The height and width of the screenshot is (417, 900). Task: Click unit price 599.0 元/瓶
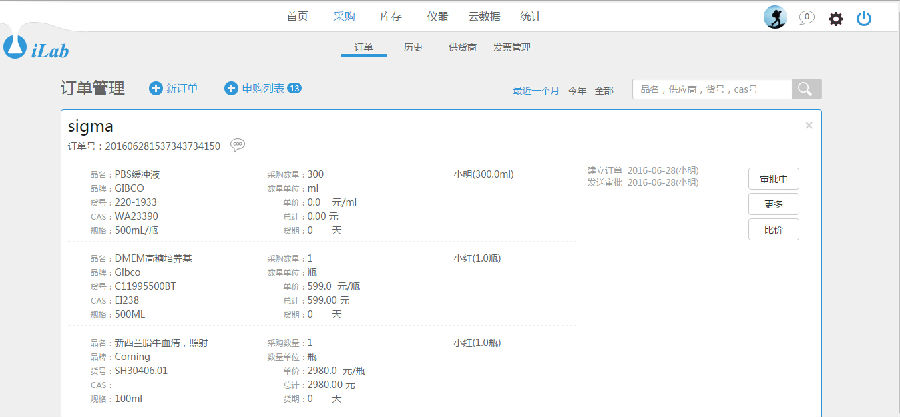click(x=334, y=286)
